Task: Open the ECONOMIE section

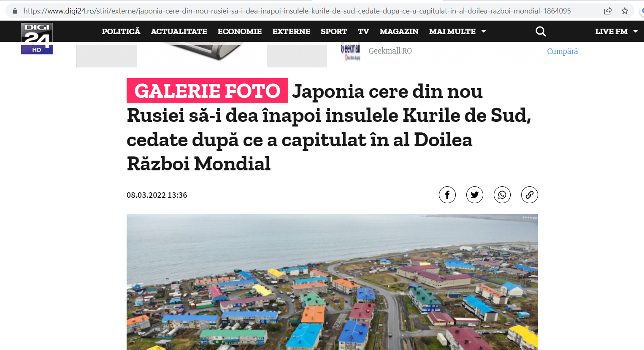Action: (x=240, y=32)
